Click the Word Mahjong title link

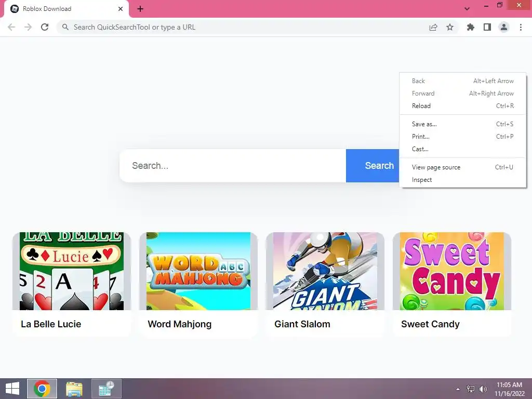(x=179, y=324)
